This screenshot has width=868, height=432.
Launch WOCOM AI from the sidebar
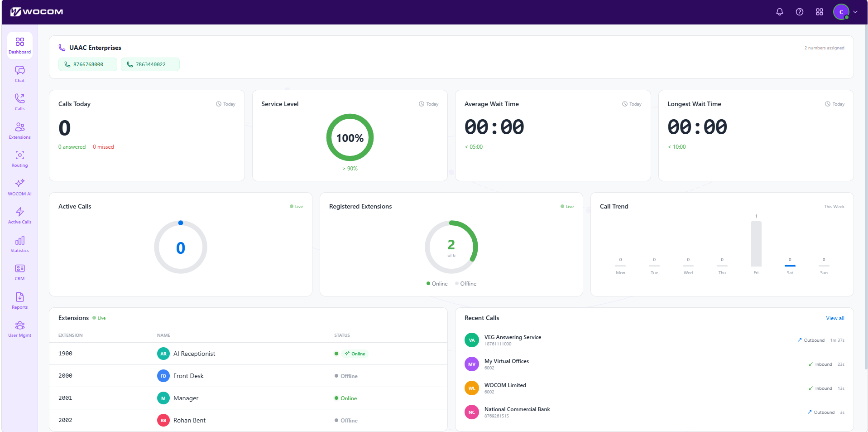click(x=19, y=187)
